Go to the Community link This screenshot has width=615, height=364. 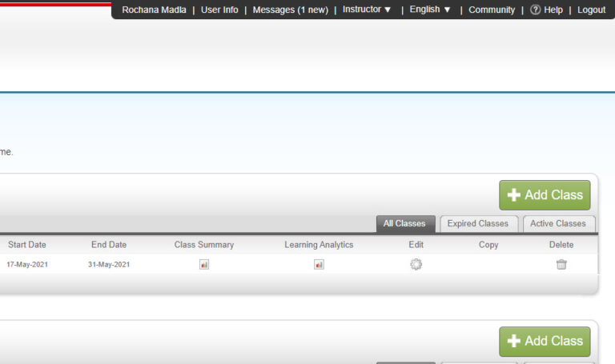click(492, 10)
